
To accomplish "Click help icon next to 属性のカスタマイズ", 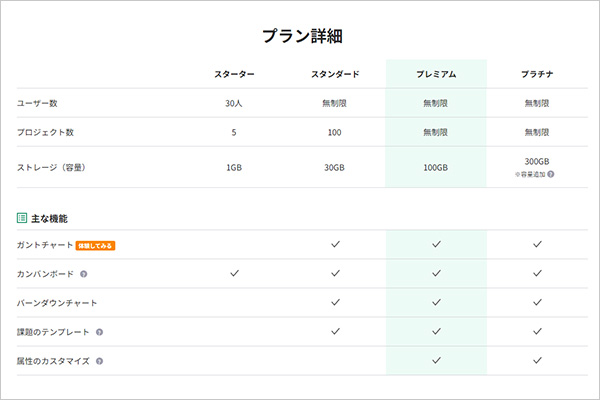I will pyautogui.click(x=99, y=361).
